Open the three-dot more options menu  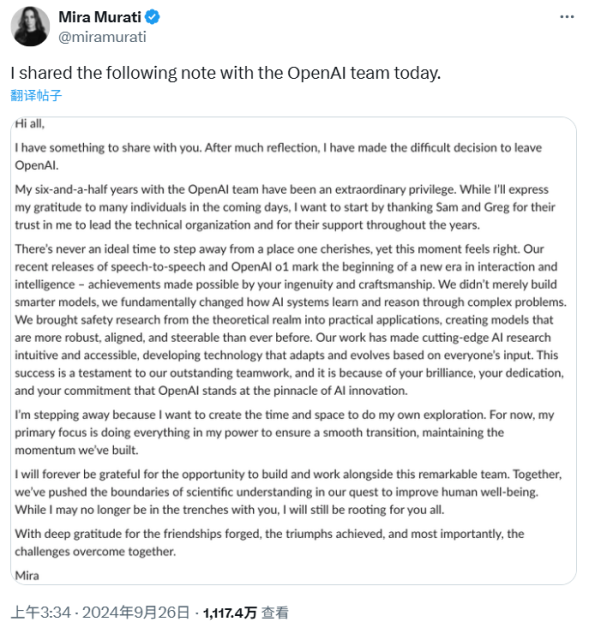567,17
